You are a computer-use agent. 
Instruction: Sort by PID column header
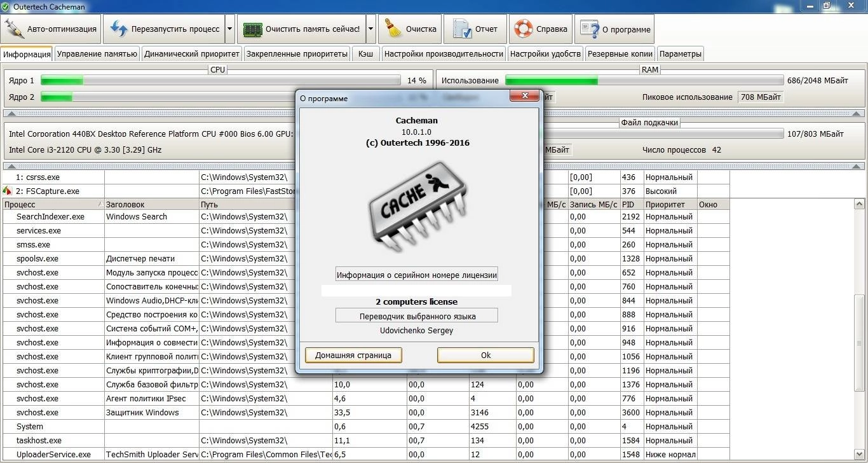tap(632, 205)
